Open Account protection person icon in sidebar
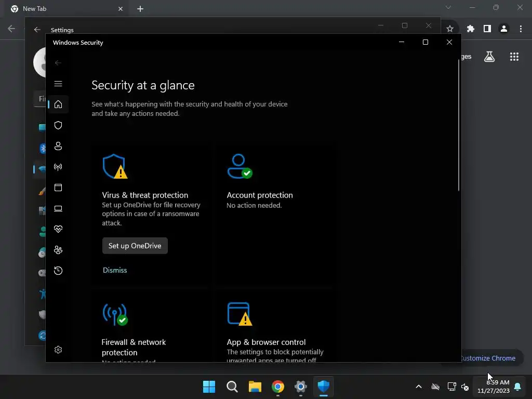The image size is (532, 399). [x=58, y=146]
